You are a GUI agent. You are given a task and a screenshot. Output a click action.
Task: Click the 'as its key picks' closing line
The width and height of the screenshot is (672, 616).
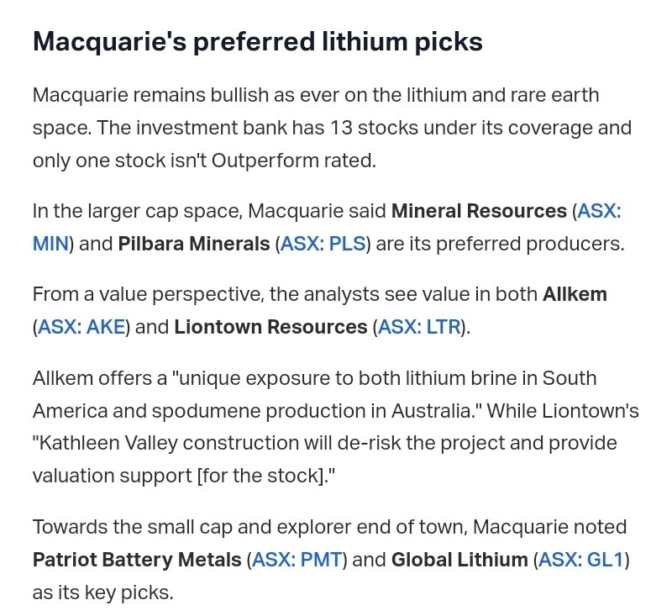click(x=102, y=592)
